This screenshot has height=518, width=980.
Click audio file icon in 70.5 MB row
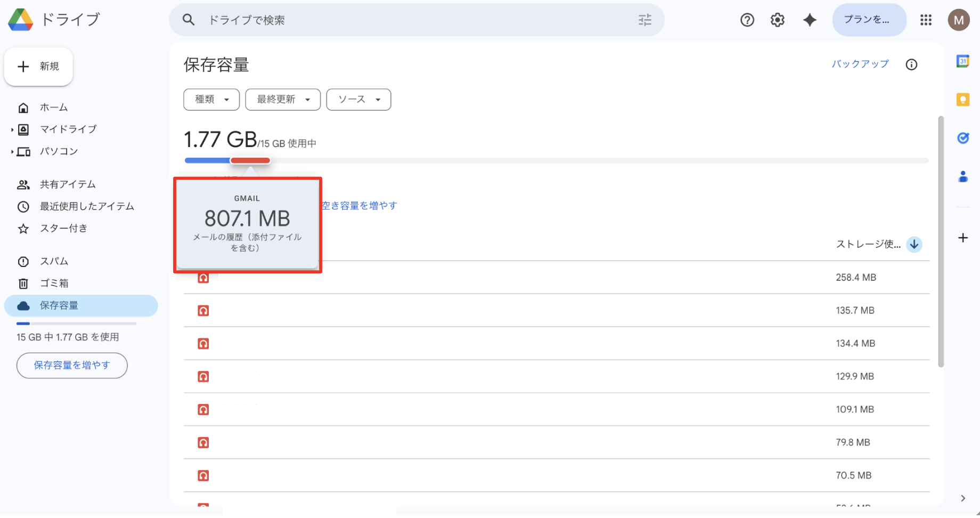pyautogui.click(x=203, y=476)
